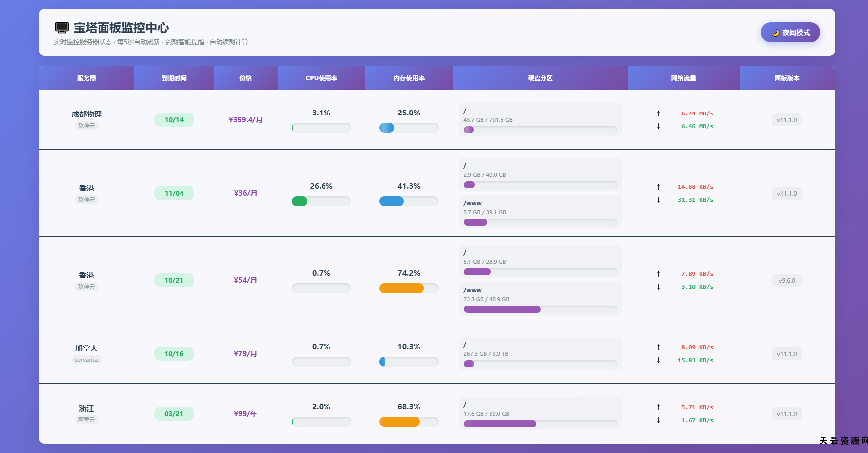Image resolution: width=868 pixels, height=453 pixels.
Task: Click the upload arrow beside 14.68 KB/s
Action: coord(658,187)
